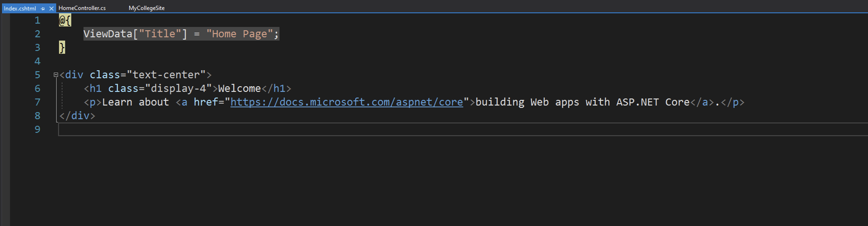Click the Welcome heading text

tap(239, 89)
